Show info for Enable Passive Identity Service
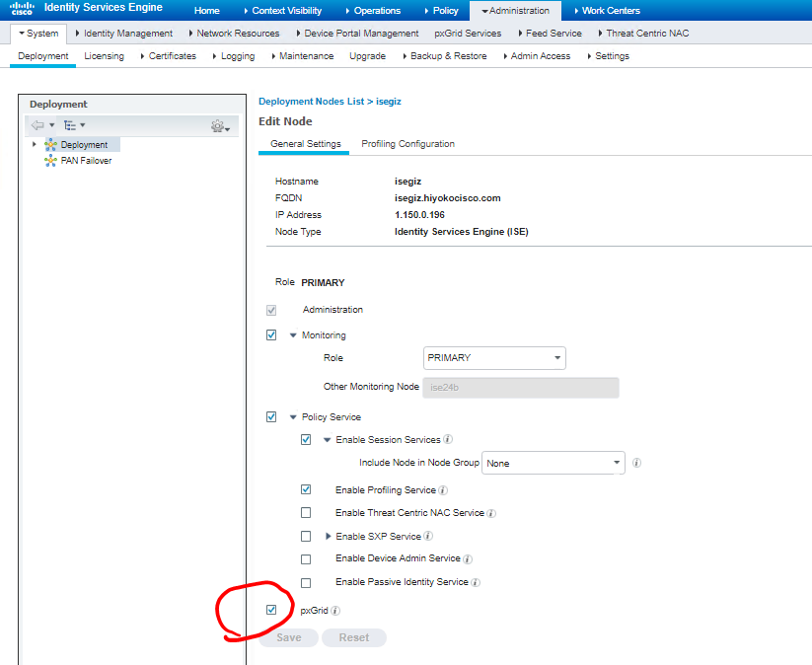 pyautogui.click(x=476, y=582)
